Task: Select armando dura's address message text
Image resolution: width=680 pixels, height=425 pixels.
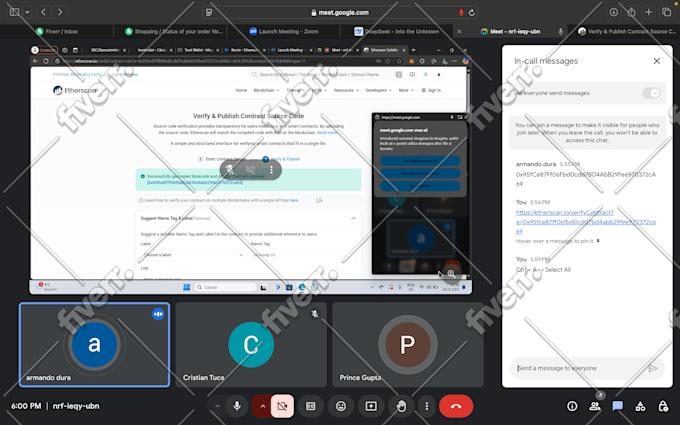Action: point(585,179)
